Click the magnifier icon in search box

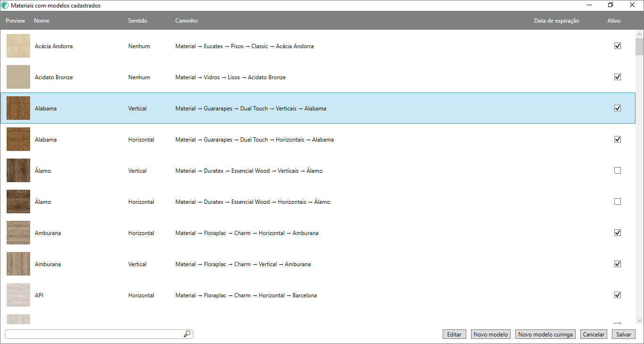click(187, 334)
